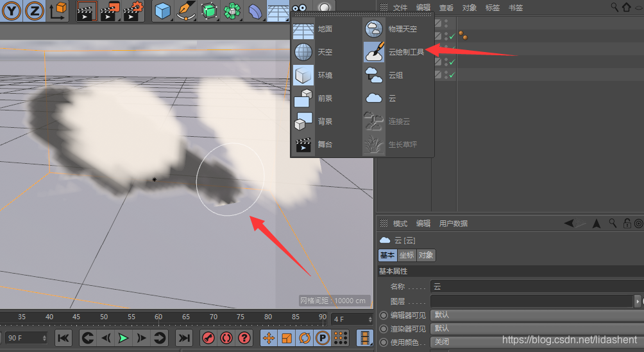Image resolution: width=644 pixels, height=352 pixels.
Task: Choose 前景 from the flyout menu
Action: pos(326,98)
